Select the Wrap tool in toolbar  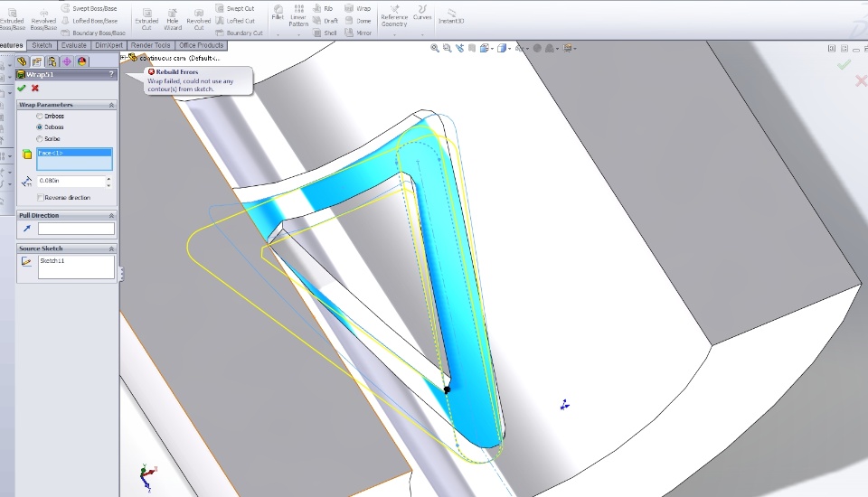click(x=358, y=8)
